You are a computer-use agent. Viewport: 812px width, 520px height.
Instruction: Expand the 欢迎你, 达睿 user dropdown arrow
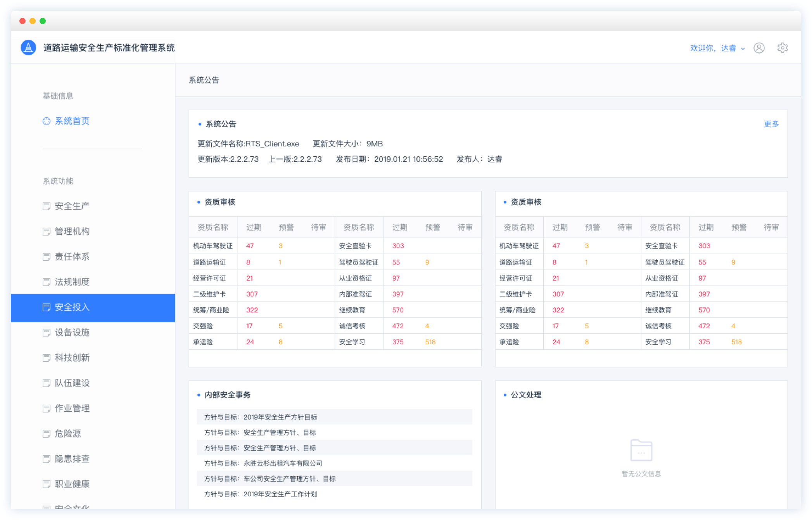coord(743,49)
